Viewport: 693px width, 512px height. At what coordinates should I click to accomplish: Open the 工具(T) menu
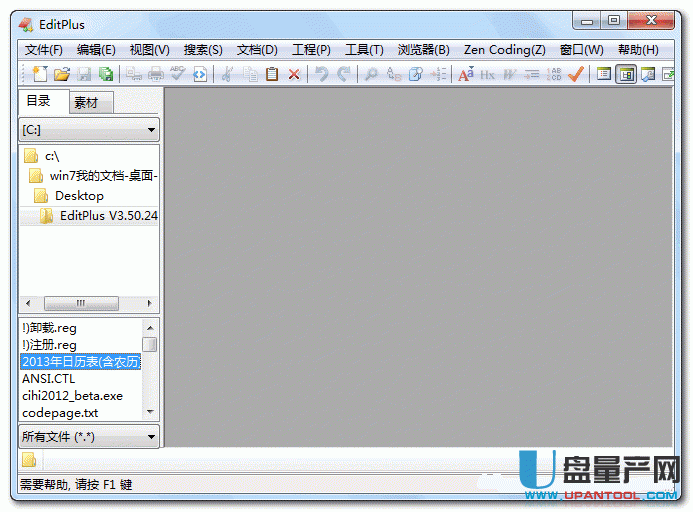coord(364,50)
